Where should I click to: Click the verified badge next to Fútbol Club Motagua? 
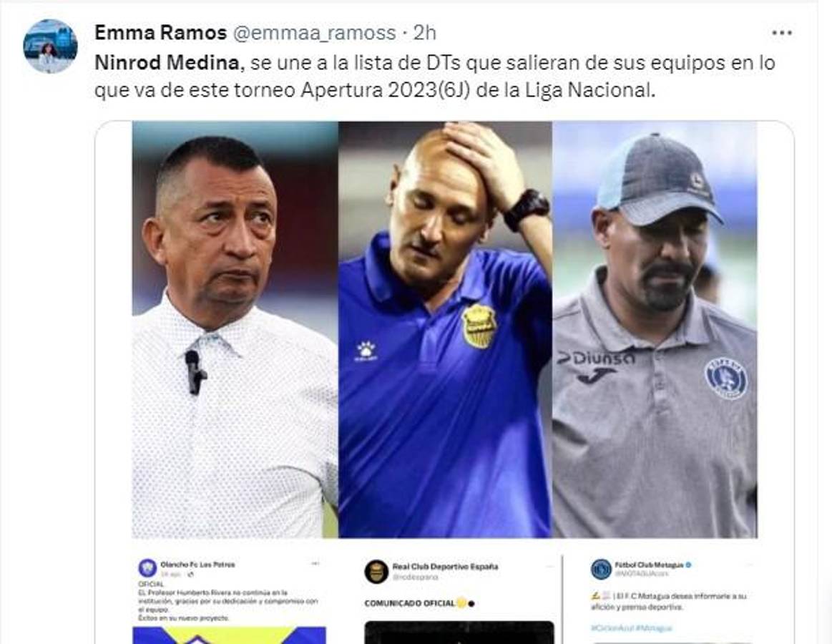click(687, 565)
